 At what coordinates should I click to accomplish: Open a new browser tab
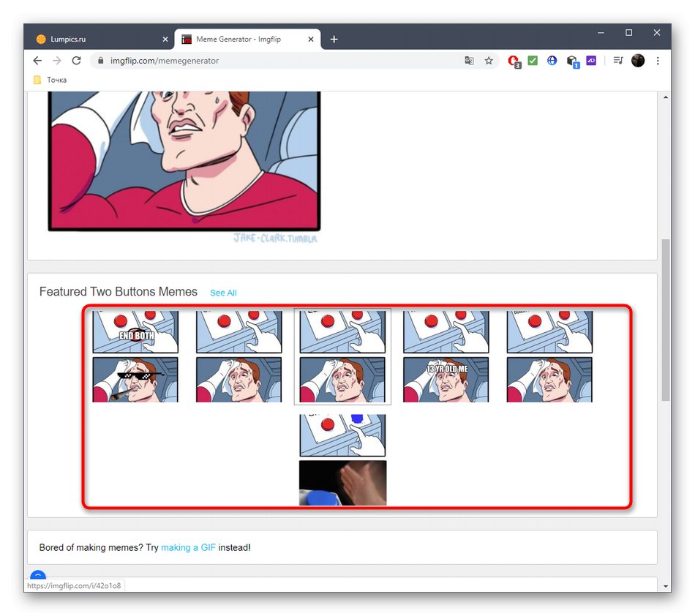334,40
